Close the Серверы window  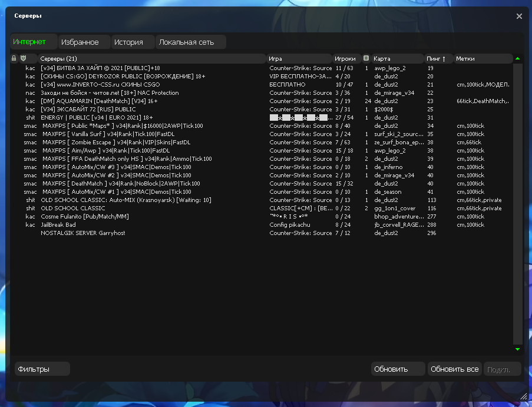point(519,16)
